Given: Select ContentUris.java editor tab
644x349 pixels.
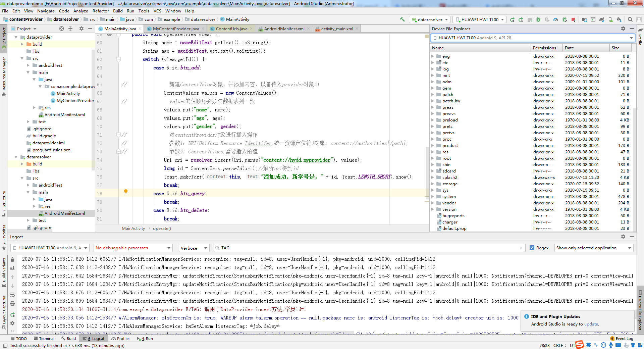Looking at the screenshot, I should click(231, 29).
